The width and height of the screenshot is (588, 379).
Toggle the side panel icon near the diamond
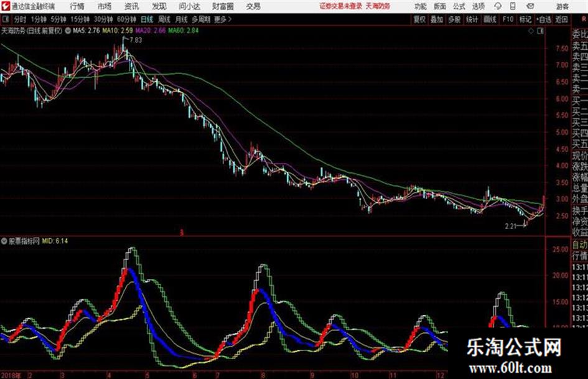(x=540, y=31)
